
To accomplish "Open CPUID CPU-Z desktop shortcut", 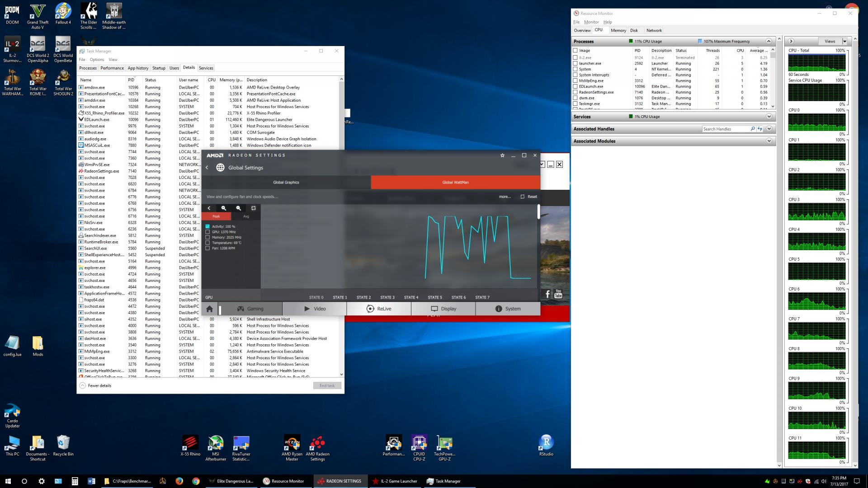I will point(419,448).
